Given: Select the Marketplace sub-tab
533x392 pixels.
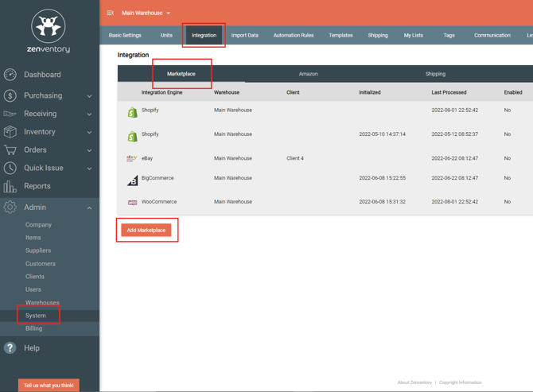Looking at the screenshot, I should [181, 74].
